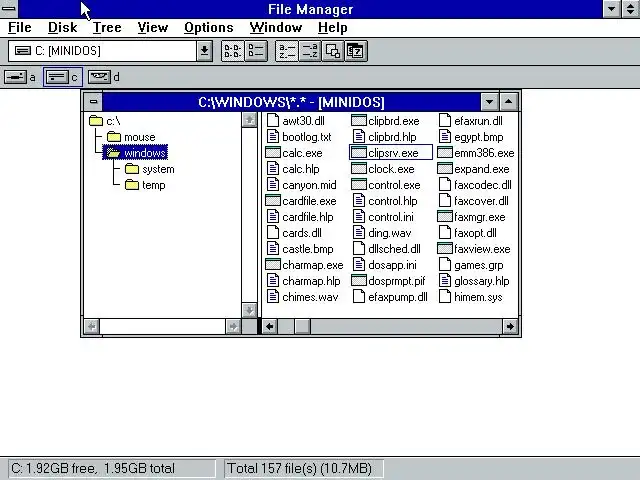Click tree pane scroll down arrow

pyautogui.click(x=249, y=310)
